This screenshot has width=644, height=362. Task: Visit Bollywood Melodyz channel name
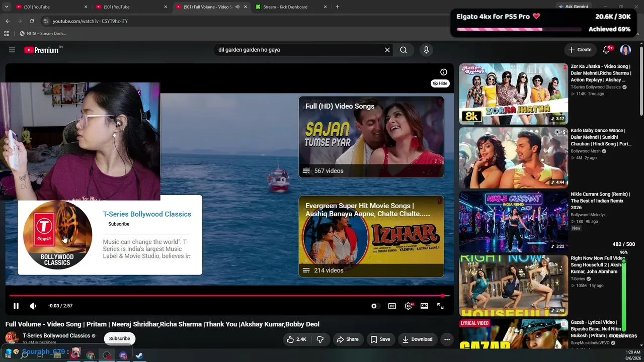588,215
